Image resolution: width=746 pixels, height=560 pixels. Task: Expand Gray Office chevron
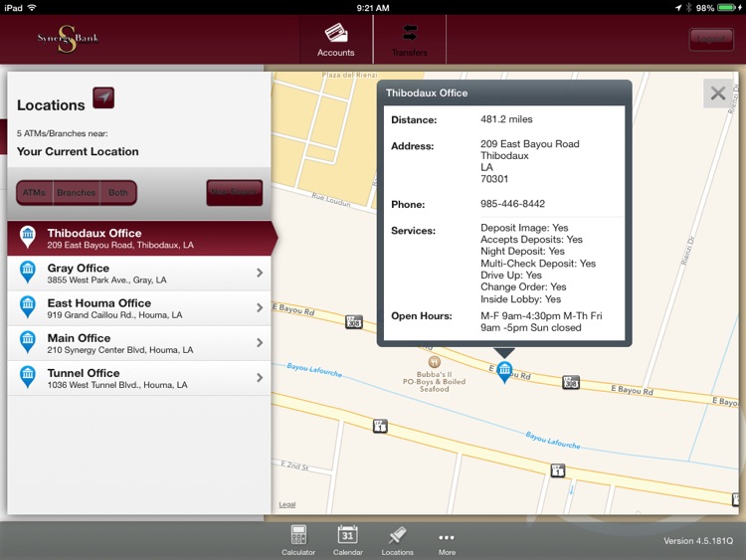coord(260,273)
